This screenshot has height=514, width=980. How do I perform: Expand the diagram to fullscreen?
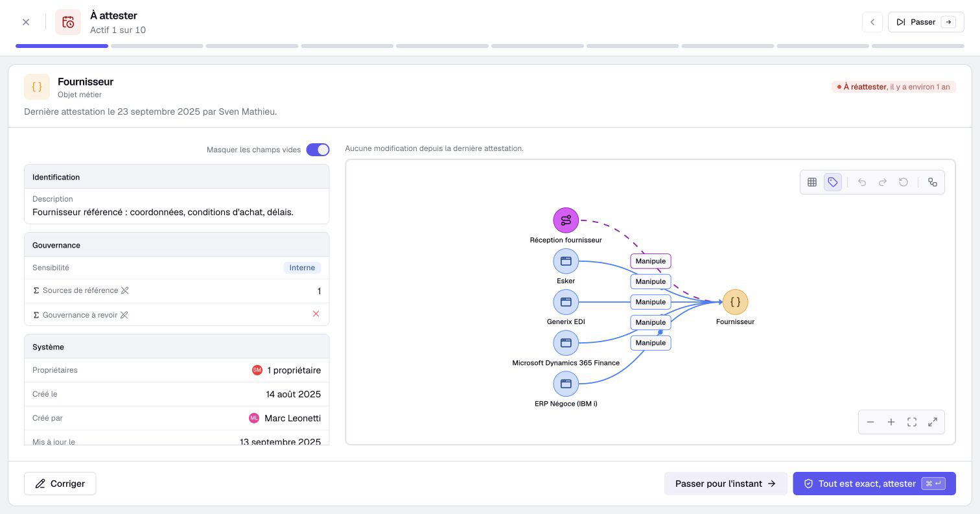[933, 422]
